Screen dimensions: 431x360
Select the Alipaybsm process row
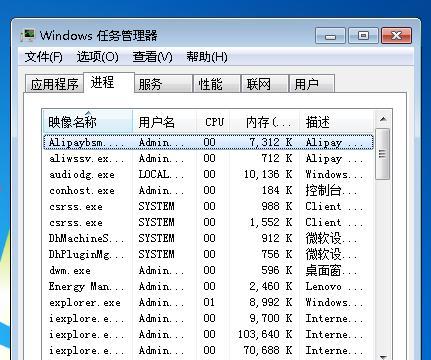[x=208, y=142]
